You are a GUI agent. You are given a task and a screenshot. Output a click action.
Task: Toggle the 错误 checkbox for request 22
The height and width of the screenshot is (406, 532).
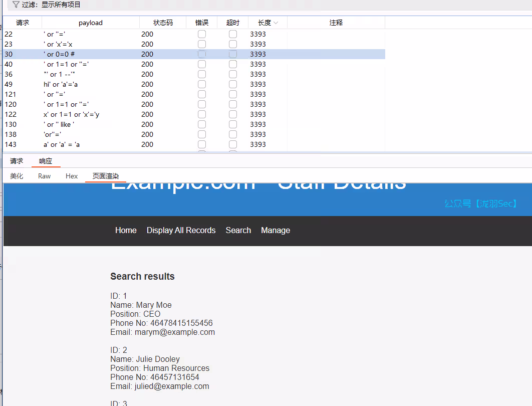tap(202, 34)
